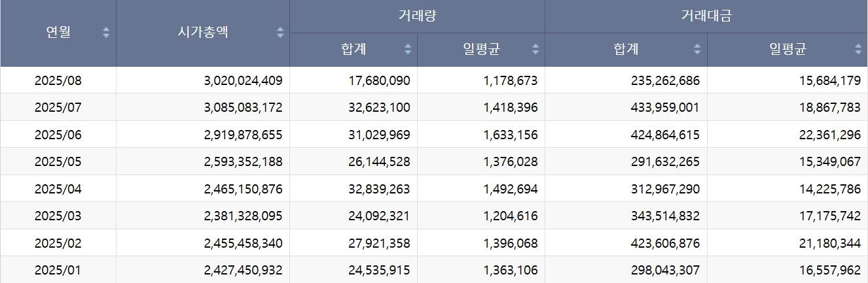Sort by 거래대금 일평균 using its arrow icon
The height and width of the screenshot is (283, 868).
coord(858,49)
